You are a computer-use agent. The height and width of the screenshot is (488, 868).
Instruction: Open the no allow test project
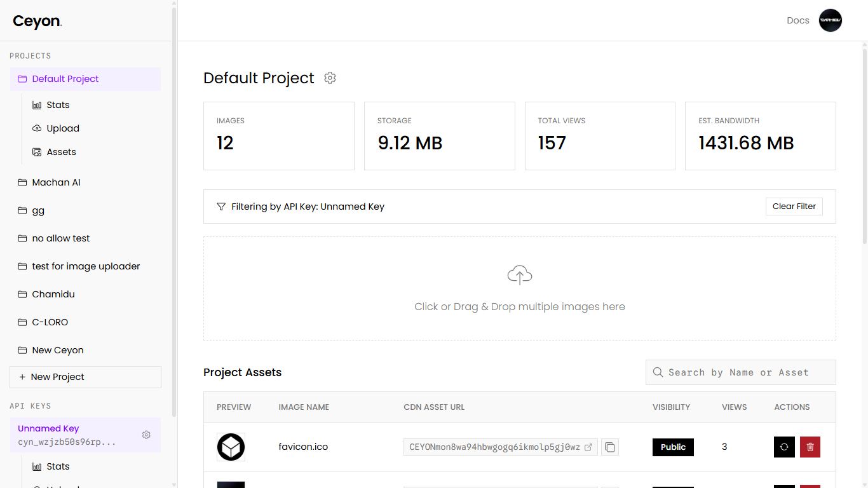(x=85, y=238)
